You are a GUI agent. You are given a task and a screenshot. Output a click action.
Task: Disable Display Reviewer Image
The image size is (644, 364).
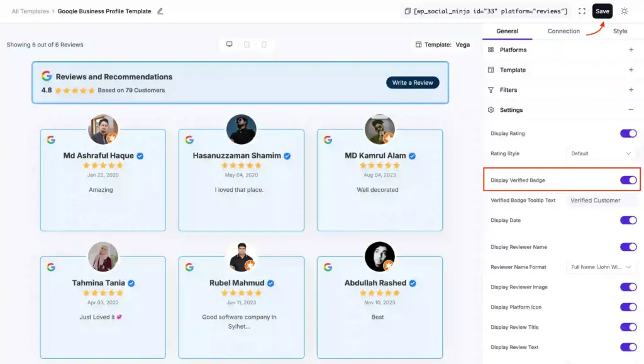pyautogui.click(x=628, y=287)
